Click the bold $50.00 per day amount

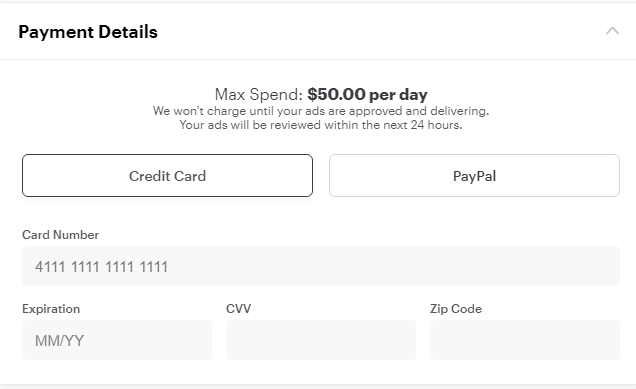click(367, 95)
